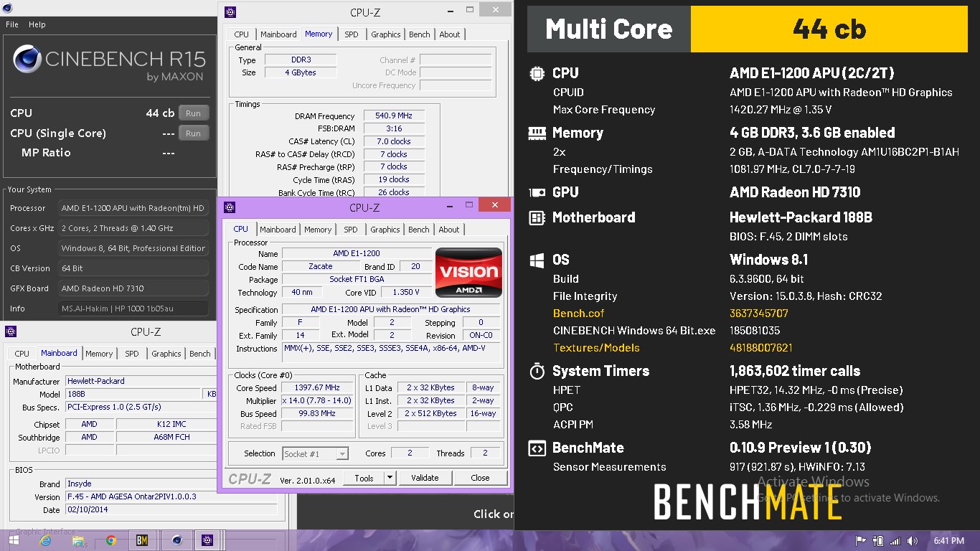Click the Info field in Cinebench system panel

pos(133,309)
